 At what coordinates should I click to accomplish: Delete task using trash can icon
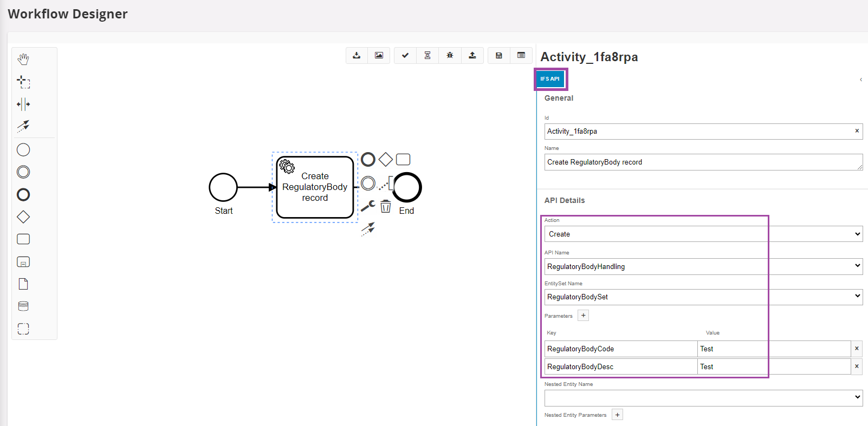(385, 206)
